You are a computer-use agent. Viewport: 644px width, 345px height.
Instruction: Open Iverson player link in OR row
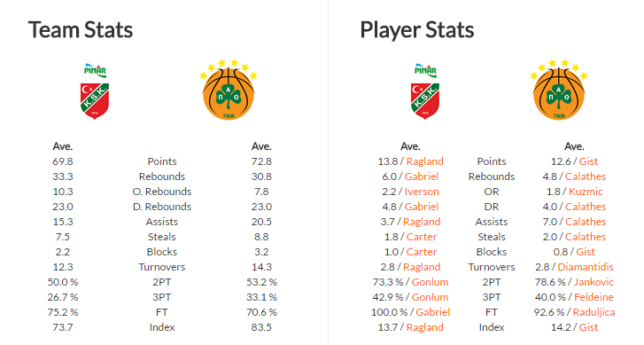pos(422,192)
